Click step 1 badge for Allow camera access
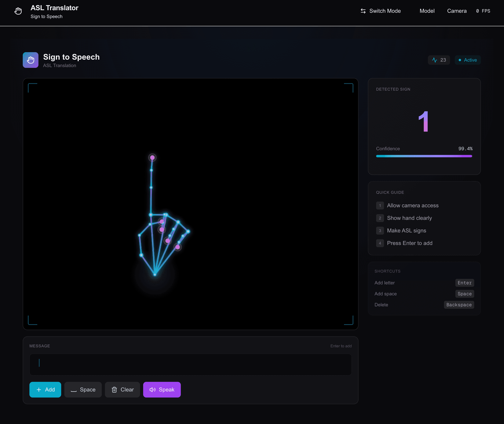Image resolution: width=504 pixels, height=424 pixels. point(380,206)
